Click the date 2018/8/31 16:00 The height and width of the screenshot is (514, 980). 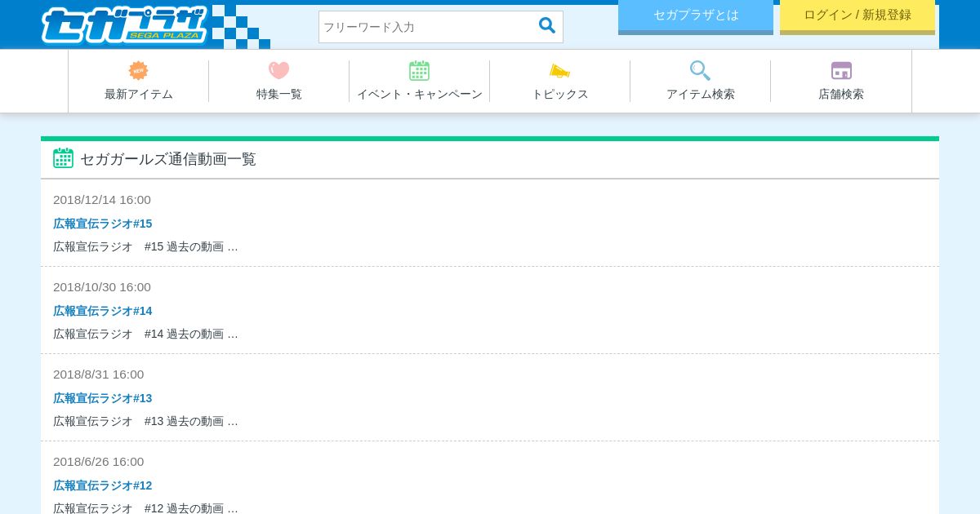point(99,374)
